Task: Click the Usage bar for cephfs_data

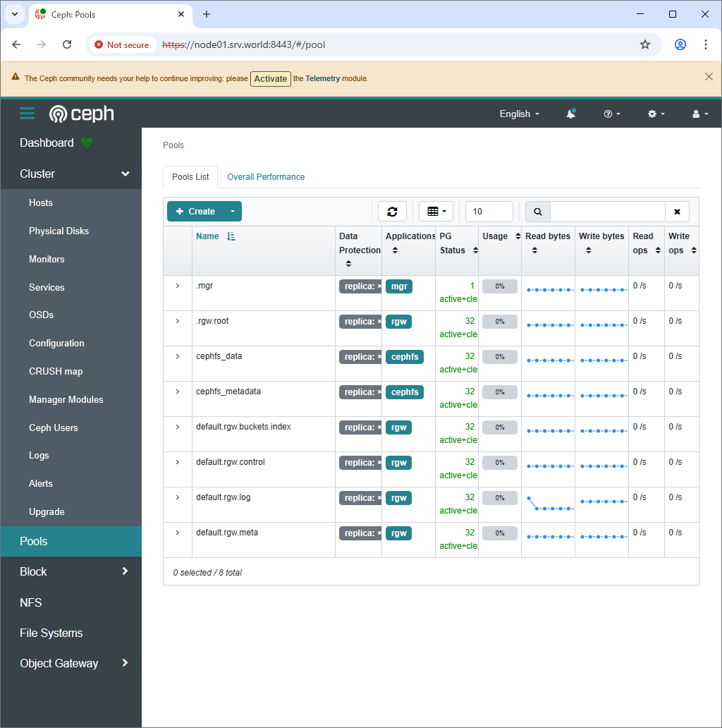Action: pos(499,356)
